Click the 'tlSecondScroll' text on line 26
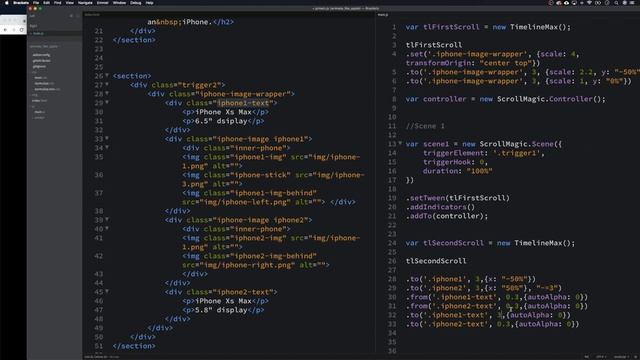 pyautogui.click(x=436, y=260)
